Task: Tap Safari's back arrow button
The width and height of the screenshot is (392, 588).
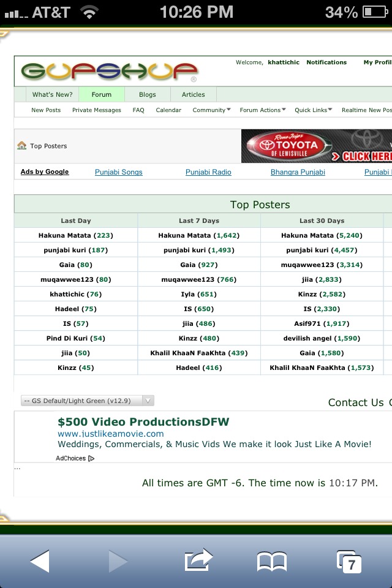Action: [40, 561]
